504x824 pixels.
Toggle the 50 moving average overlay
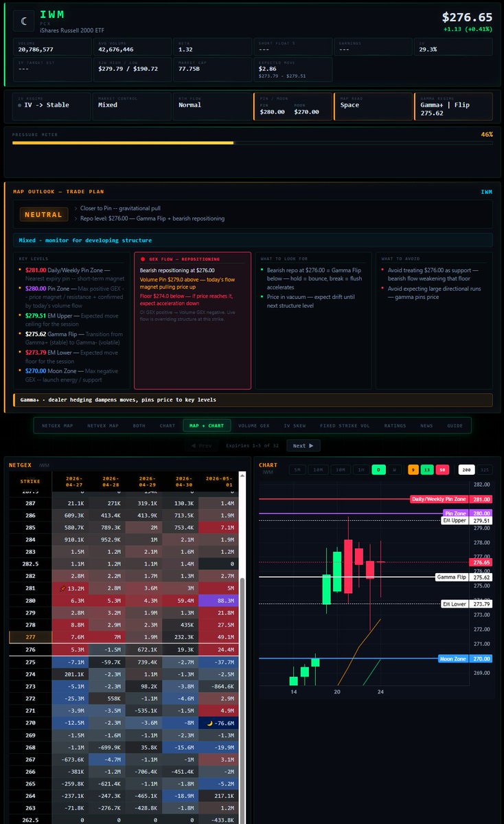pos(443,470)
